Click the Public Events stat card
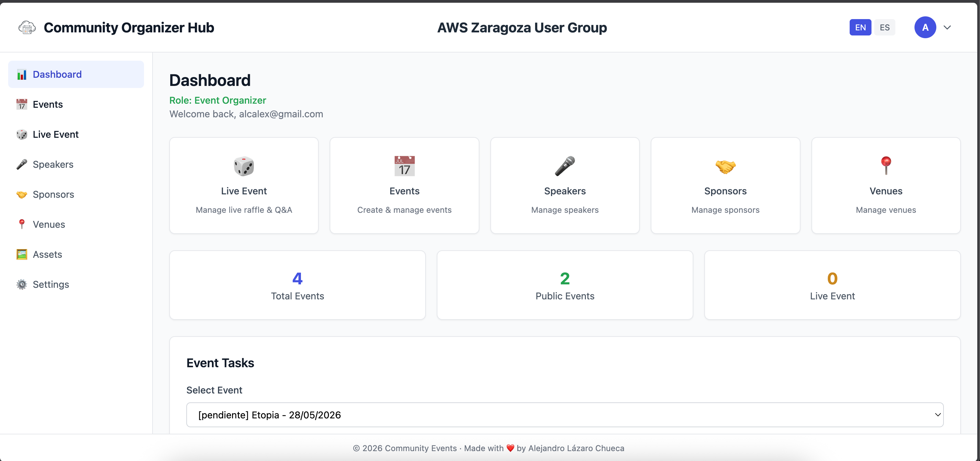The height and width of the screenshot is (461, 980). coord(565,285)
